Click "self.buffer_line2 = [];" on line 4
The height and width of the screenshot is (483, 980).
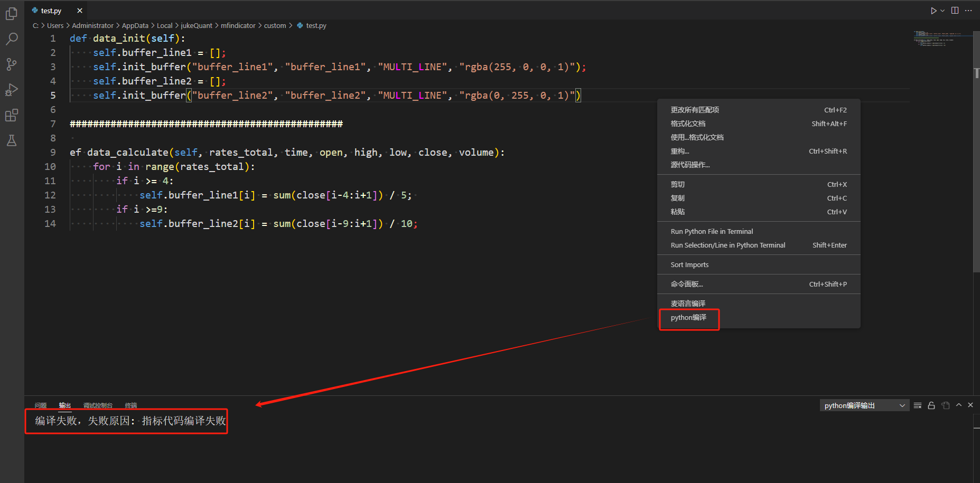160,81
